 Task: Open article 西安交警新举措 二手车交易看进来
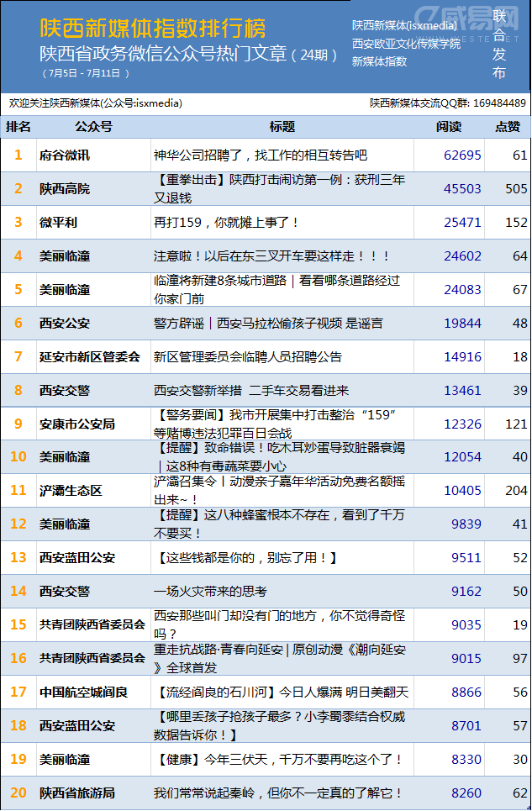tap(251, 391)
